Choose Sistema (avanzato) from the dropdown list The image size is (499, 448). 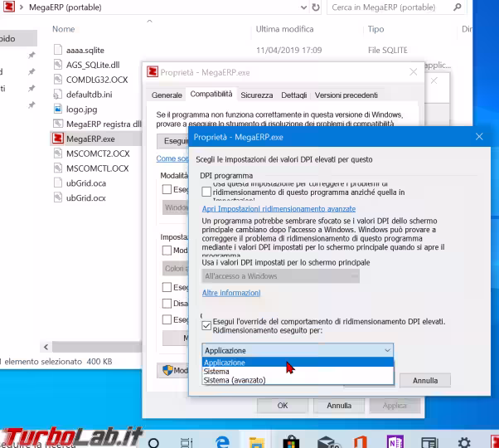[x=298, y=380]
